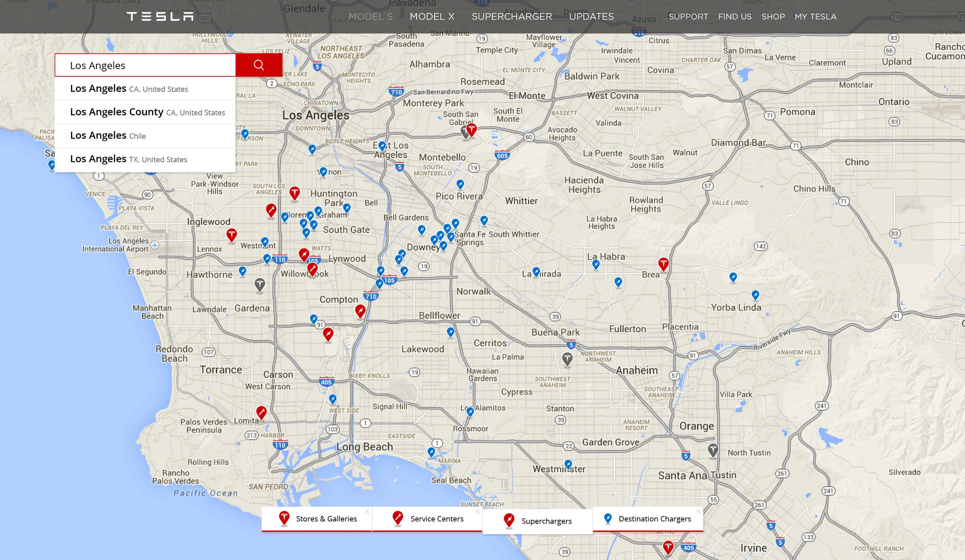This screenshot has width=965, height=560.
Task: Choose Los Angeles CA, United States suggestion
Action: [145, 89]
